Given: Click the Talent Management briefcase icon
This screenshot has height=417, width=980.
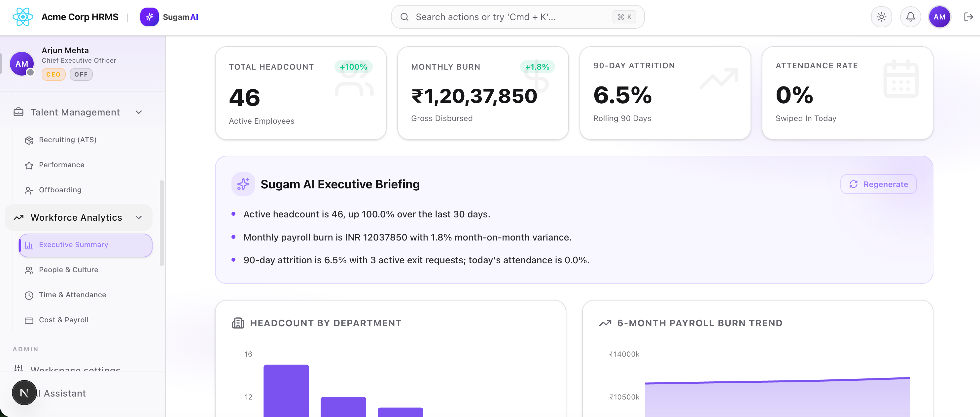Looking at the screenshot, I should point(18,112).
